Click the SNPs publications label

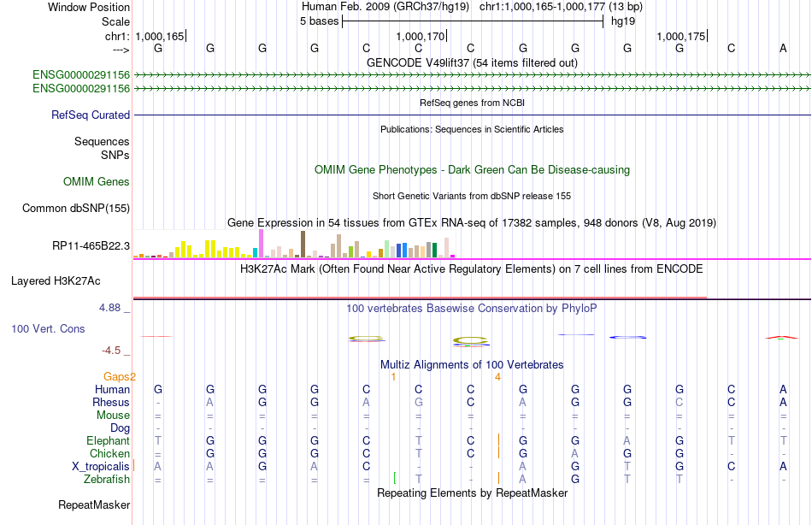[115, 155]
